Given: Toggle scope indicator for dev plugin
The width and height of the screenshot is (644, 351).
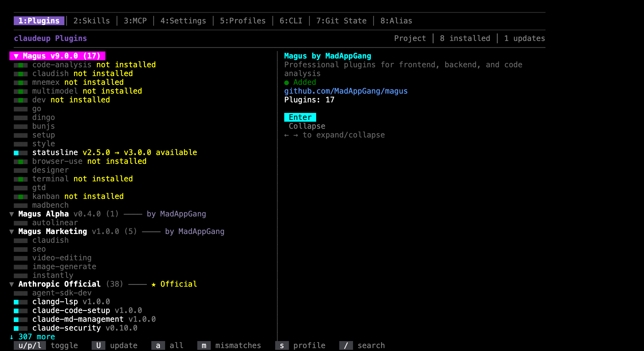Looking at the screenshot, I should point(21,100).
